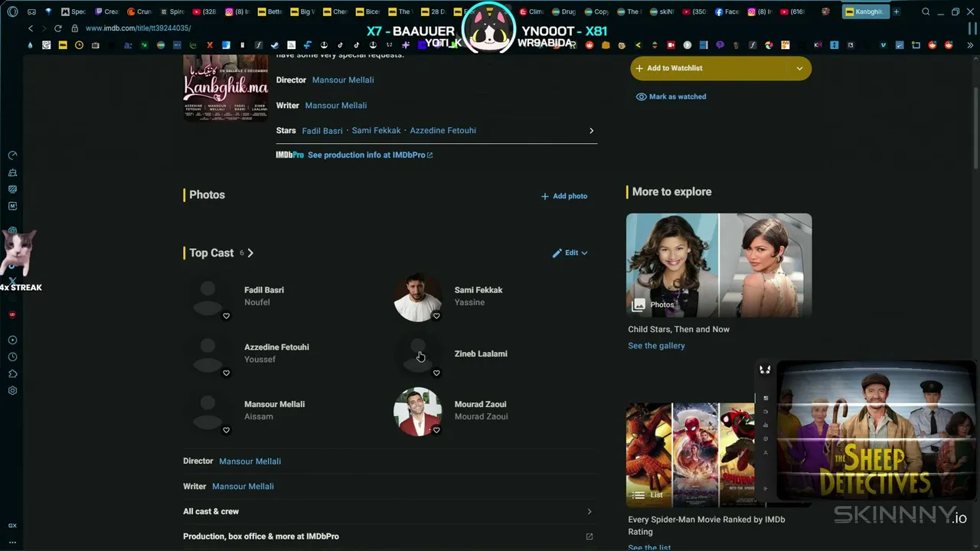Favorite Zineb Laalami with heart icon
980x551 pixels.
(x=436, y=373)
